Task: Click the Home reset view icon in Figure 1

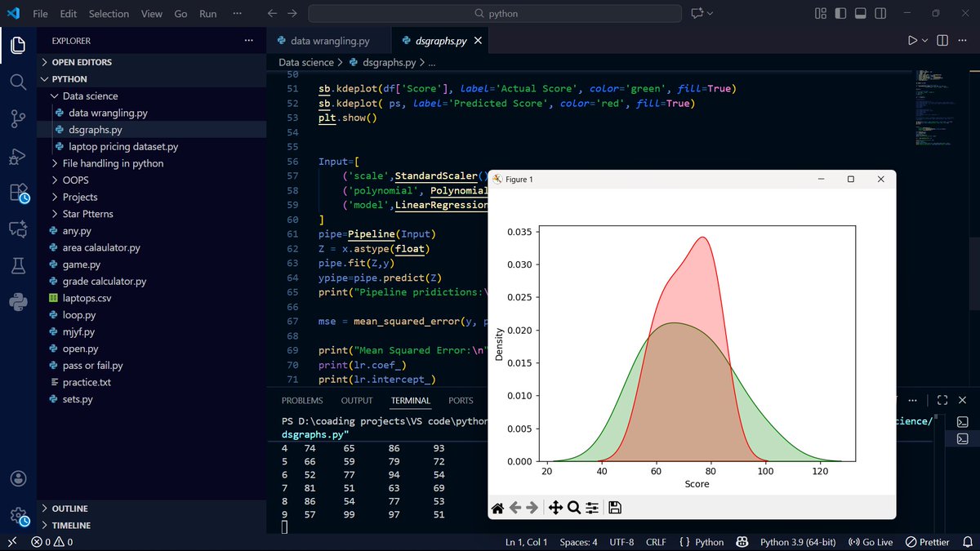Action: (497, 508)
